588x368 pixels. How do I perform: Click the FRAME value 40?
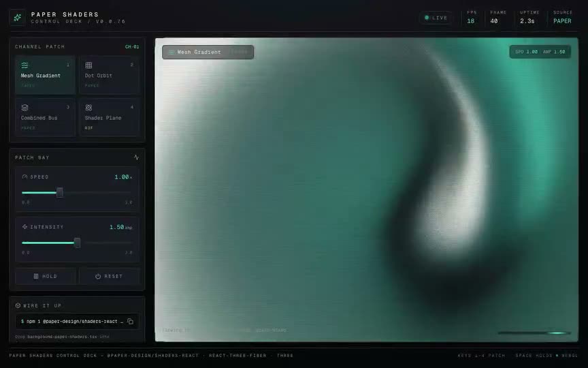point(494,21)
